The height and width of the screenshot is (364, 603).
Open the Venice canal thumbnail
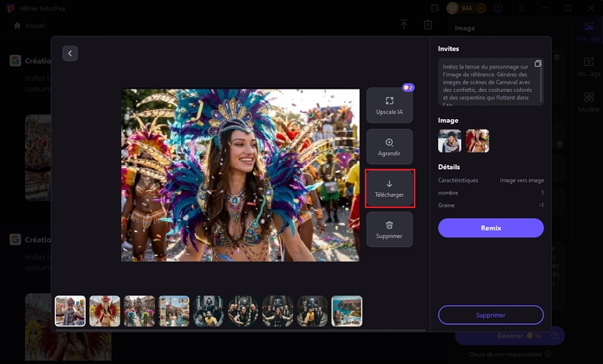pyautogui.click(x=174, y=311)
